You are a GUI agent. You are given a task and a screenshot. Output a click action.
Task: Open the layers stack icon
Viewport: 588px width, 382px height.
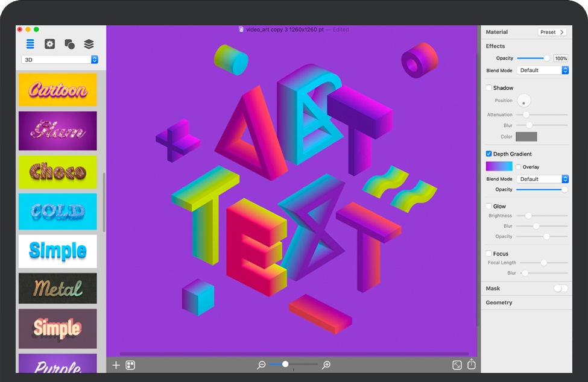pyautogui.click(x=89, y=44)
